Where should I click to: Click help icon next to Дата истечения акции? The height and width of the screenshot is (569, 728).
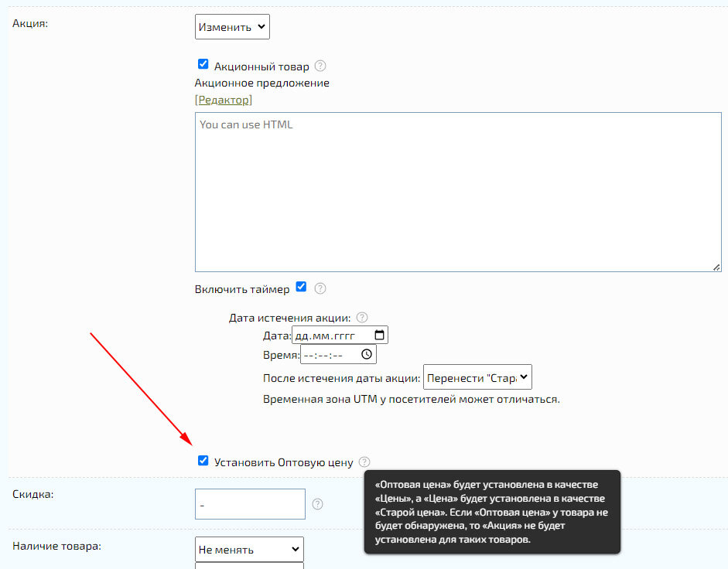[361, 317]
